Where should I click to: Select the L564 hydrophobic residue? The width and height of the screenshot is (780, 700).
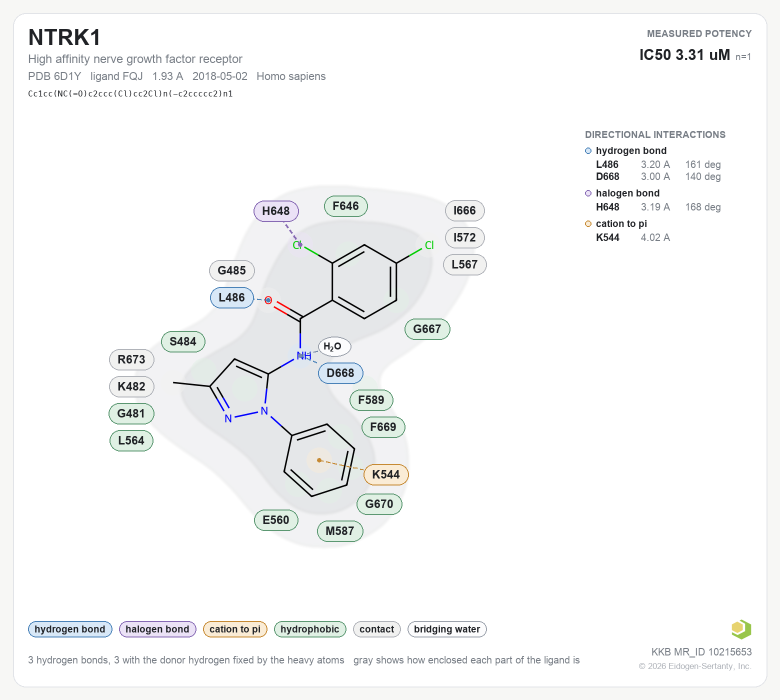pyautogui.click(x=131, y=440)
